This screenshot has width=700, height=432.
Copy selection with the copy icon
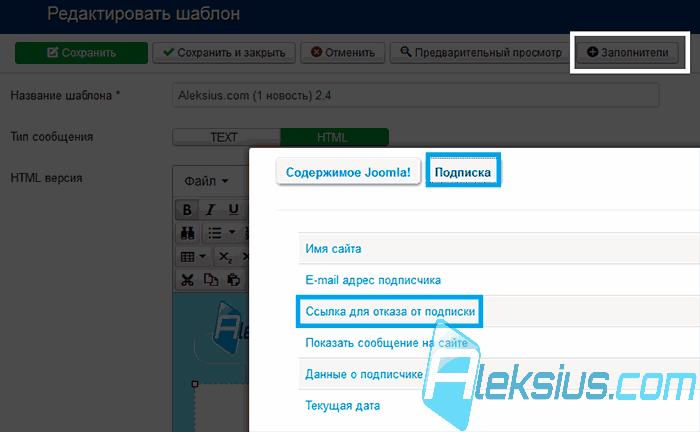[x=211, y=280]
